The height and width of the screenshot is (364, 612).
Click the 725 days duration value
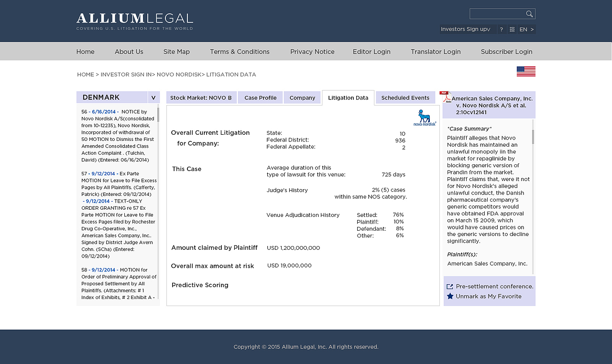(393, 175)
